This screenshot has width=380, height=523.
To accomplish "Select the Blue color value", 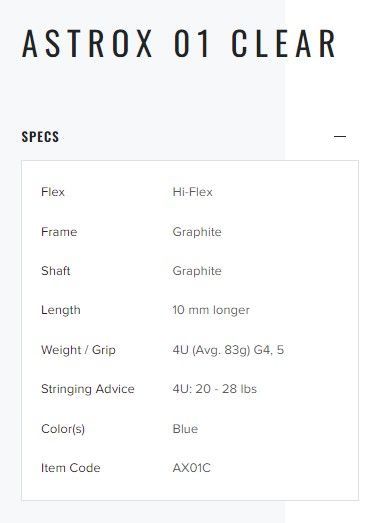I will [x=185, y=429].
